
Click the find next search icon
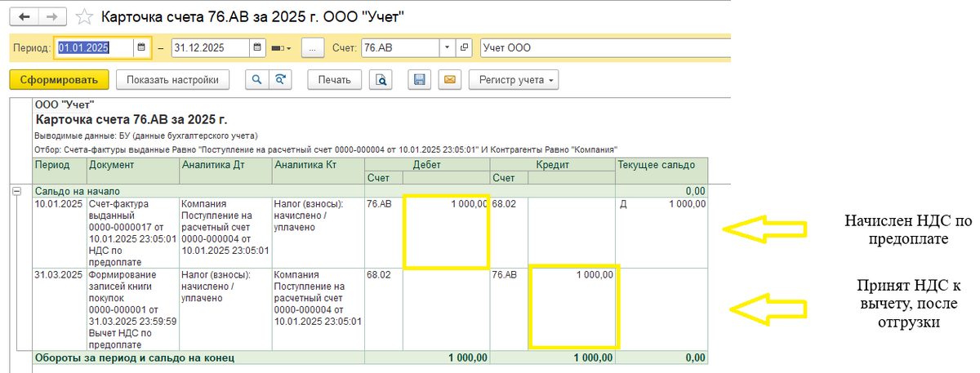point(280,79)
